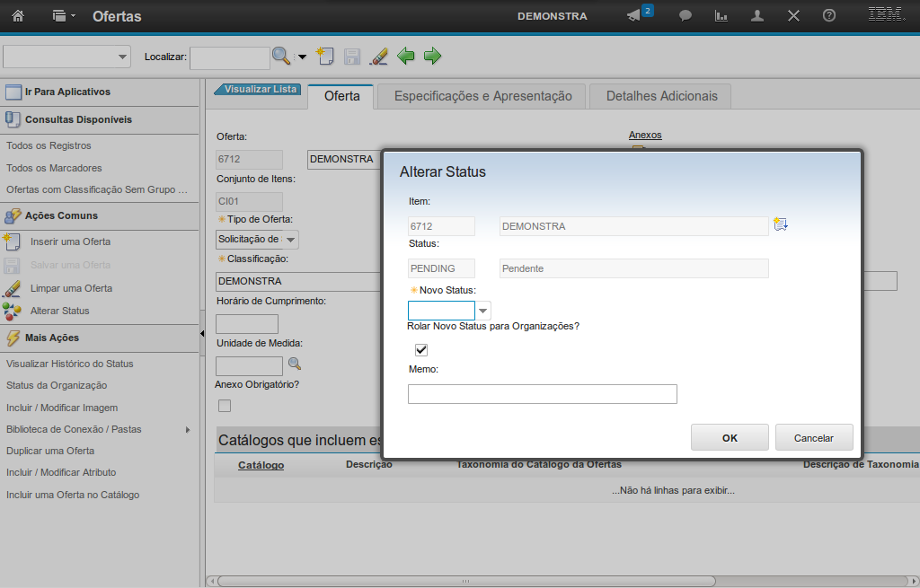Click the reports bar chart icon
Image resolution: width=920 pixels, height=588 pixels.
click(x=721, y=16)
